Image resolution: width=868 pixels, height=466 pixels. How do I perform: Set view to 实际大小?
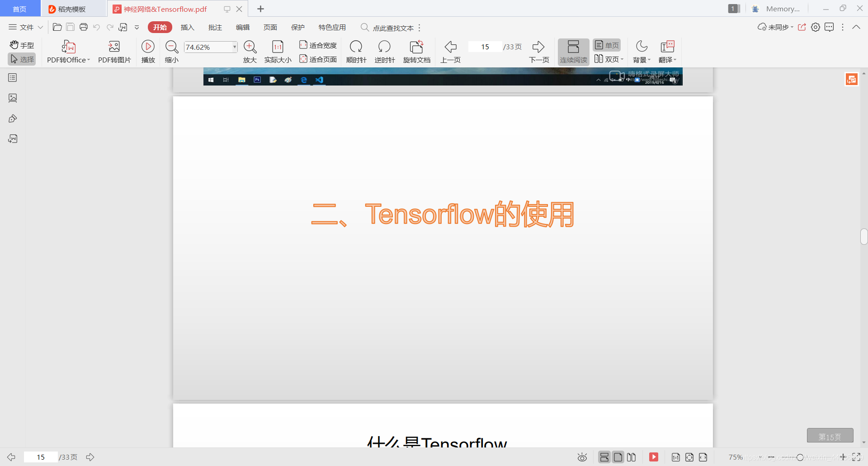(278, 52)
